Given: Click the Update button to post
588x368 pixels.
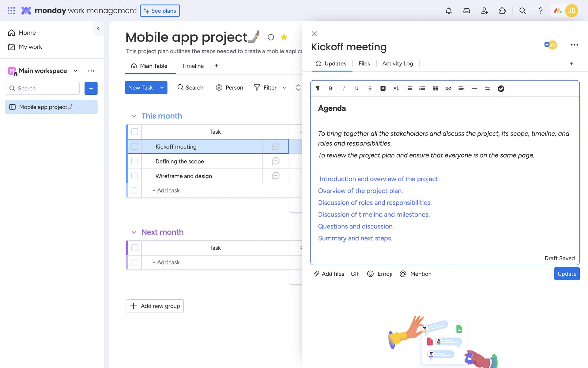Looking at the screenshot, I should point(567,274).
